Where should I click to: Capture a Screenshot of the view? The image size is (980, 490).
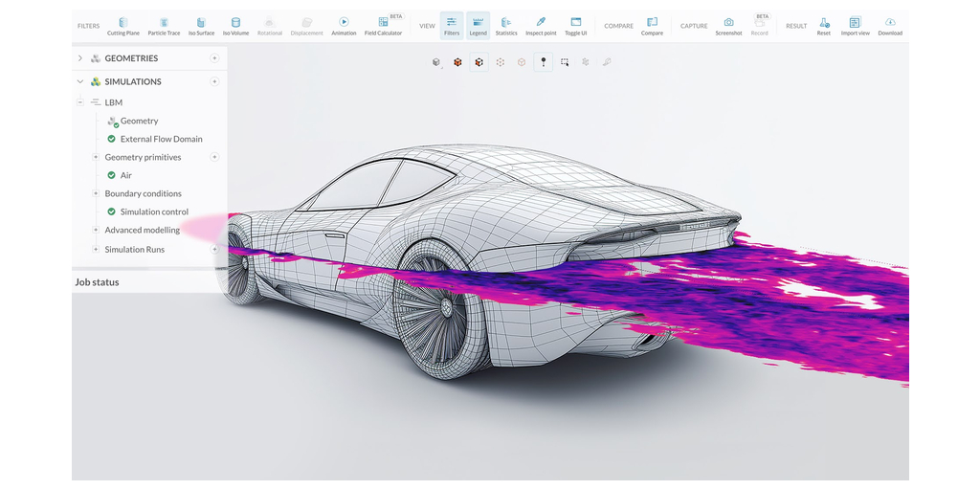click(x=728, y=26)
